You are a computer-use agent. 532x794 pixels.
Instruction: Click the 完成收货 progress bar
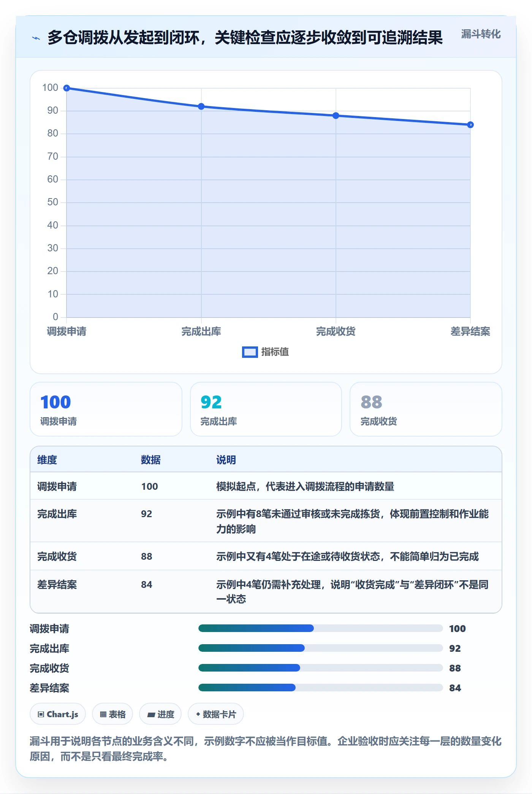click(x=320, y=668)
